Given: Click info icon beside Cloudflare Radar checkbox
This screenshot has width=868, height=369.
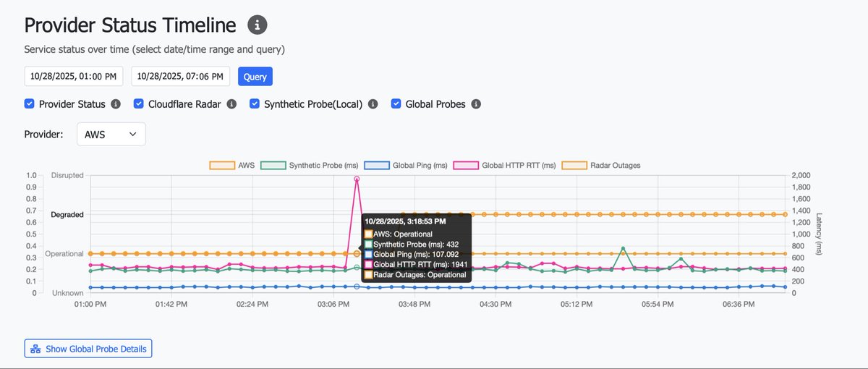Looking at the screenshot, I should [x=231, y=104].
